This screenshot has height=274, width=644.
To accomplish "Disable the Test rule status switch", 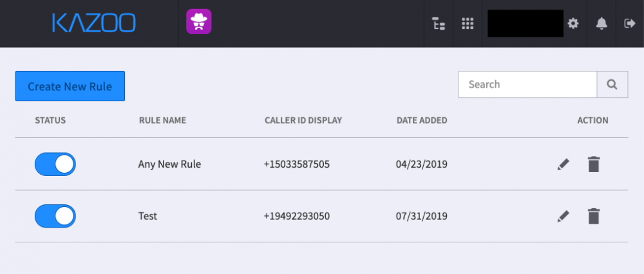I will click(x=55, y=216).
